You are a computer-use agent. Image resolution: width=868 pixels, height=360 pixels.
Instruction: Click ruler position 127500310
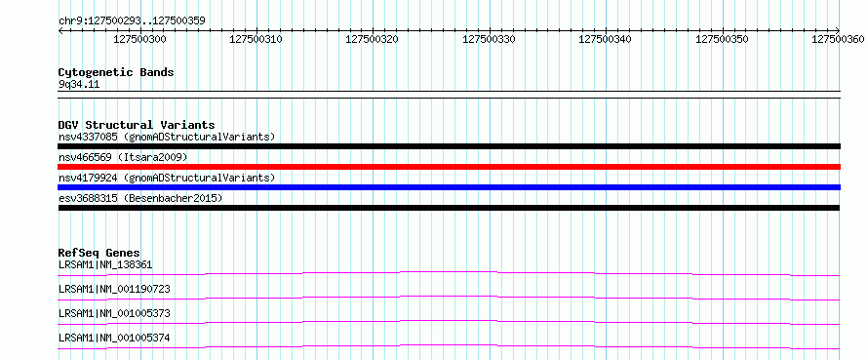[x=256, y=39]
